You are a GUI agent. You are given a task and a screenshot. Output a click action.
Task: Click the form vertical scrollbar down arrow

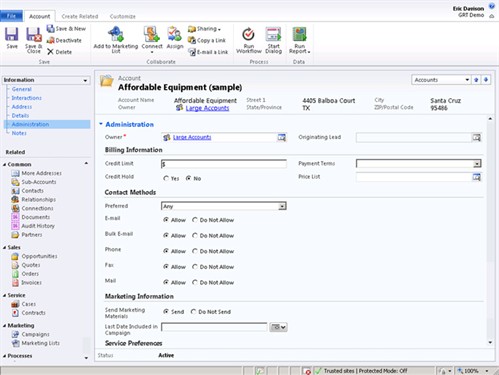point(490,342)
